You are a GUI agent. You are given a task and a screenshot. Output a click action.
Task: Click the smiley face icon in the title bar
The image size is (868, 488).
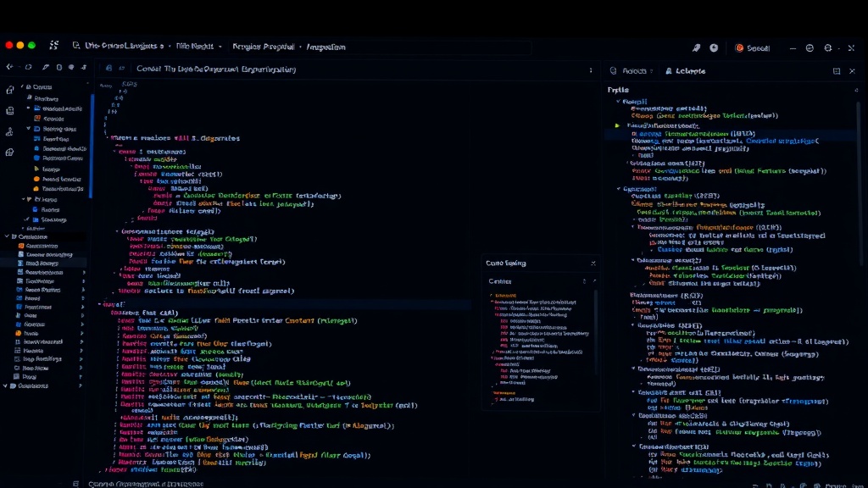tap(810, 48)
